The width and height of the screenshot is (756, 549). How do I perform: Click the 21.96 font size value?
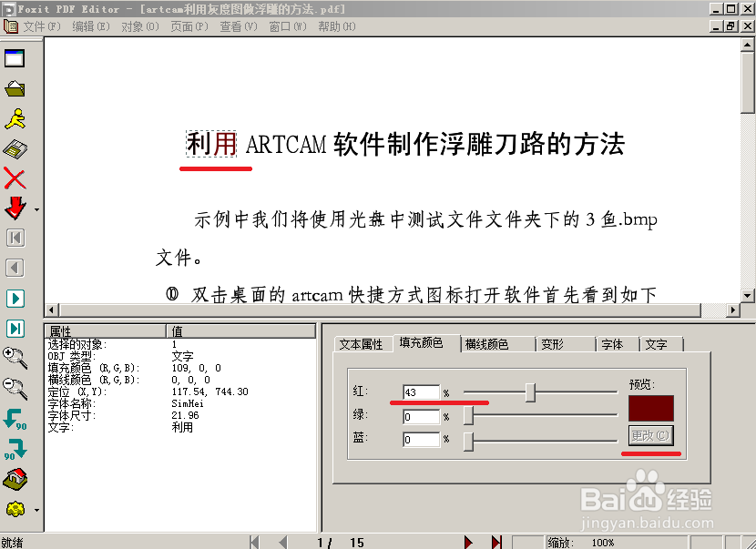185,415
